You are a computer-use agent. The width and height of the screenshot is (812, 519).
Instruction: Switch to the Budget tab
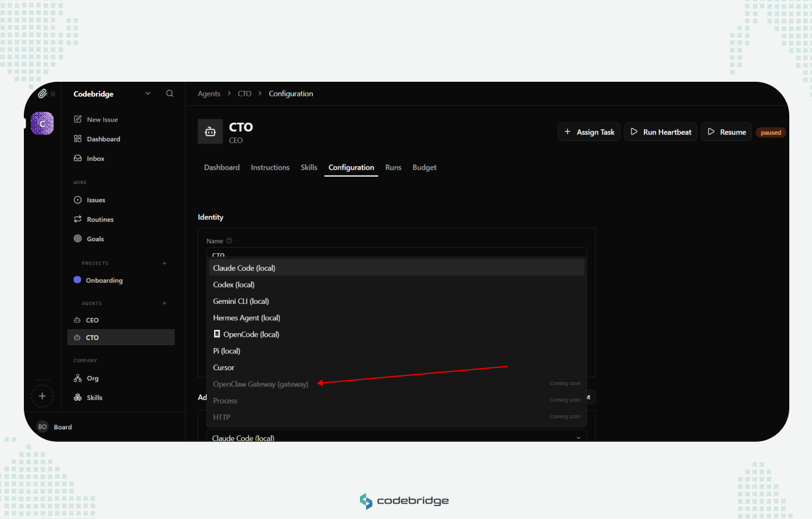click(425, 168)
